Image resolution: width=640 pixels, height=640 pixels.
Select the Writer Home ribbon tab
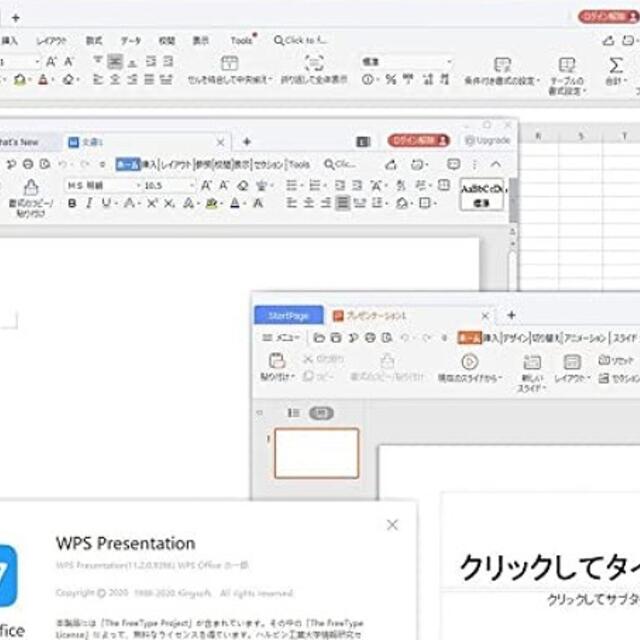point(128,164)
